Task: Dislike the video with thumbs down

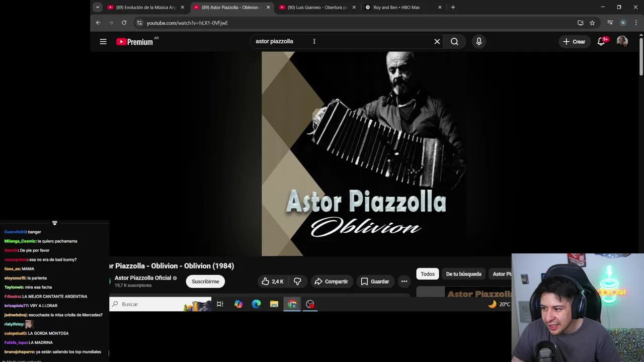Action: coord(297,282)
